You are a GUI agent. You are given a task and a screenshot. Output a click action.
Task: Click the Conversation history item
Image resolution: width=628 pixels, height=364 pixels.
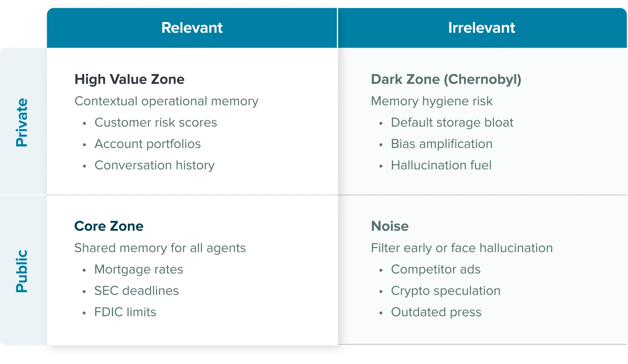point(154,165)
